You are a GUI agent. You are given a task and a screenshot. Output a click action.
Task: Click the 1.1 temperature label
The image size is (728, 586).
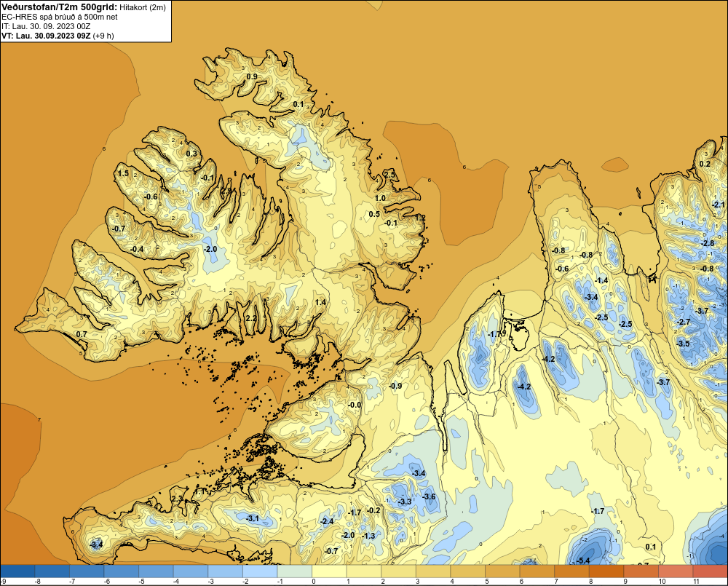click(199, 491)
